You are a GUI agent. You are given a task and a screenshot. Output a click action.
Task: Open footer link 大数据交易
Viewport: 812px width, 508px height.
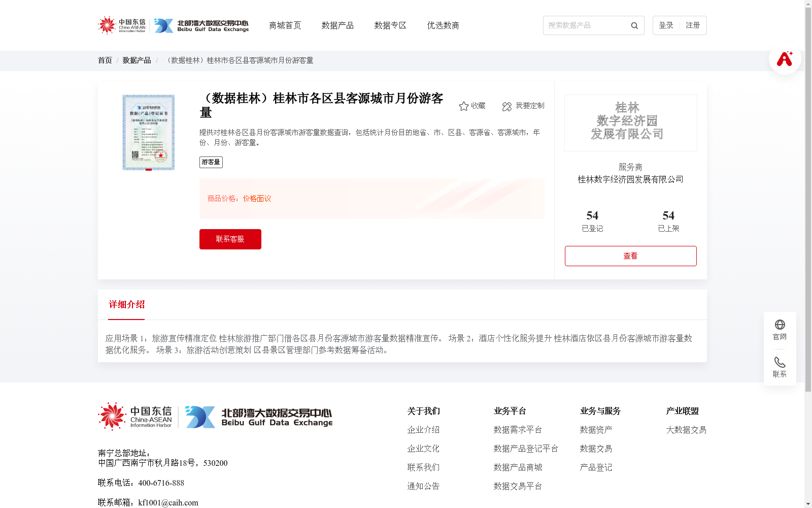[x=686, y=430]
